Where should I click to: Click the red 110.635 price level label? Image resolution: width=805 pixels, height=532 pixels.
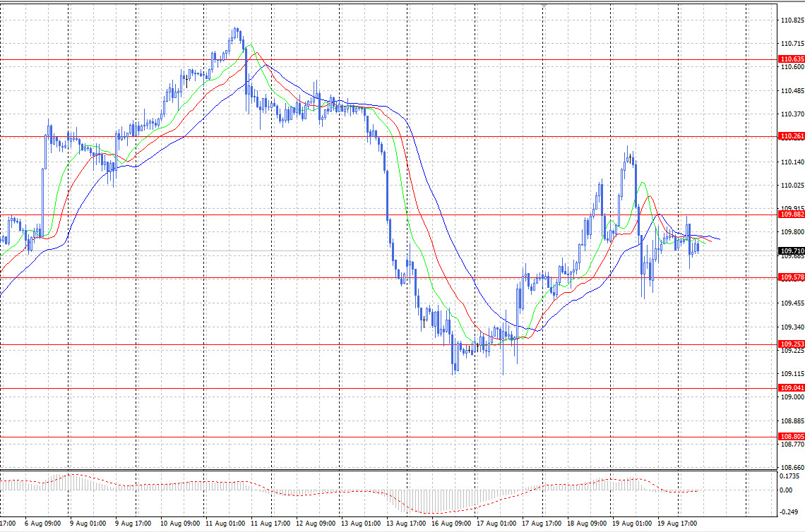pos(792,59)
